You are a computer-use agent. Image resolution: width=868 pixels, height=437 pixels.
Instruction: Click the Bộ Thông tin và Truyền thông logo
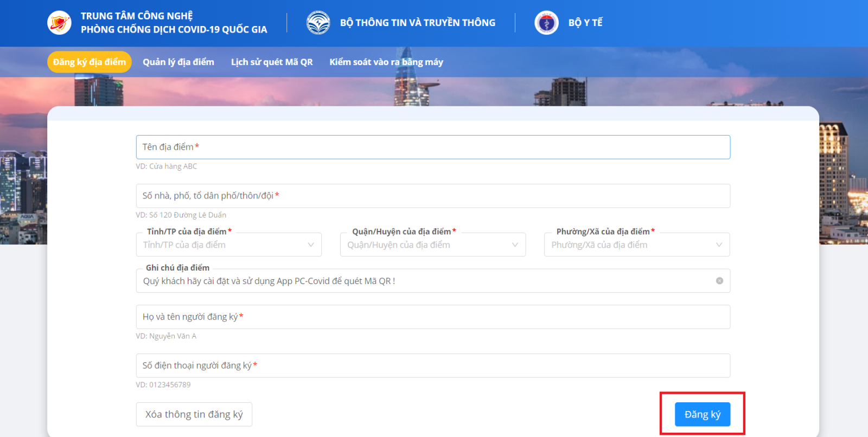point(318,23)
